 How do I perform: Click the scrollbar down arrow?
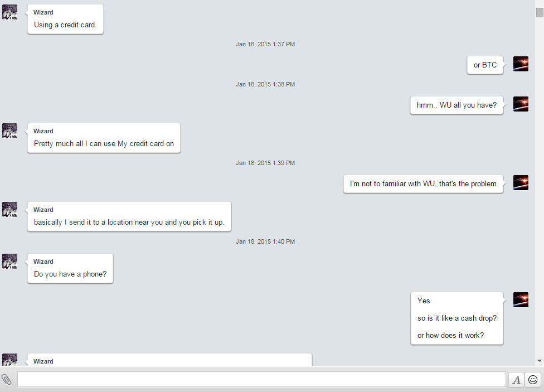tap(540, 361)
